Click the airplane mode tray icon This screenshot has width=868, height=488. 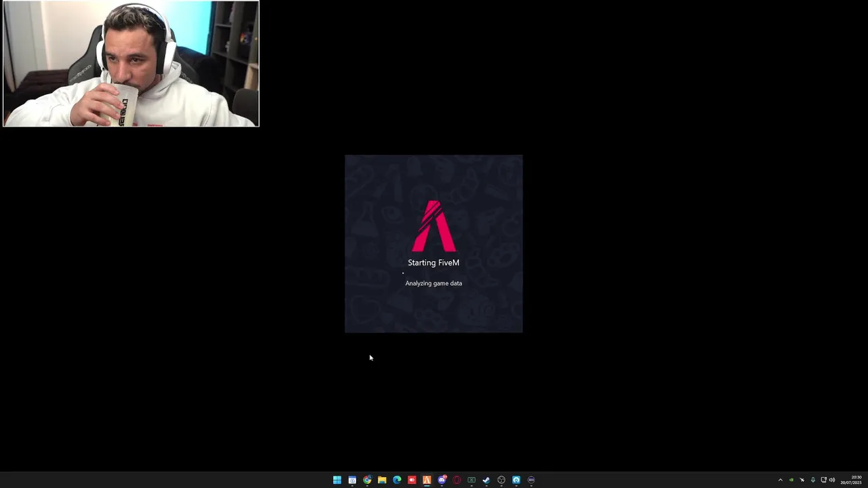click(802, 480)
